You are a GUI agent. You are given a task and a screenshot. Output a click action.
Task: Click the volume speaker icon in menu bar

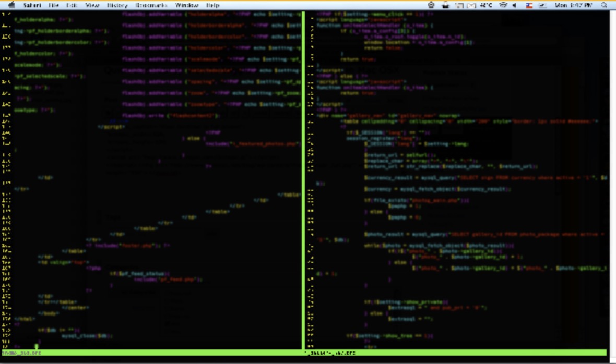[515, 5]
